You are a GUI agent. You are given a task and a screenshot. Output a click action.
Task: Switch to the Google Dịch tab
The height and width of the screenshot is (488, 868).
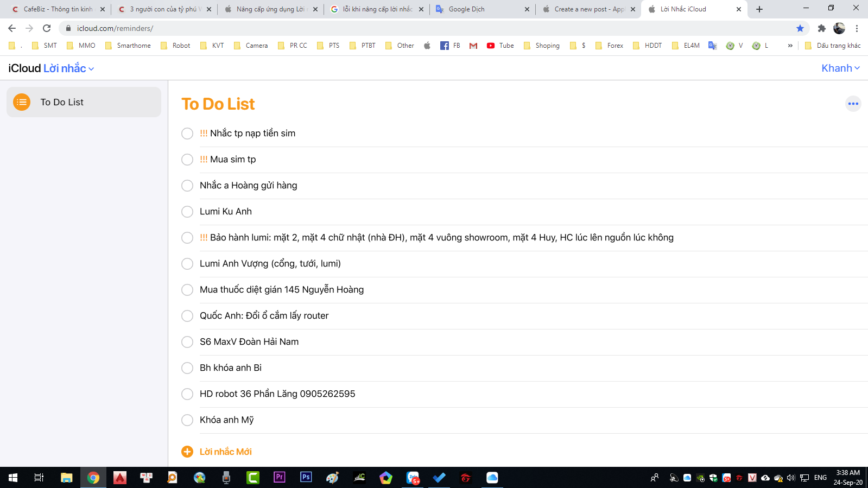click(x=482, y=9)
